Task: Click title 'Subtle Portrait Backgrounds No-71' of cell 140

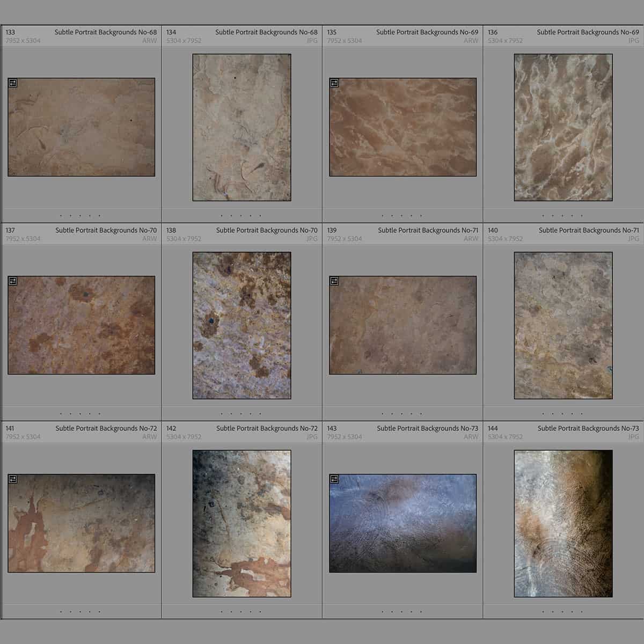Action: (589, 230)
